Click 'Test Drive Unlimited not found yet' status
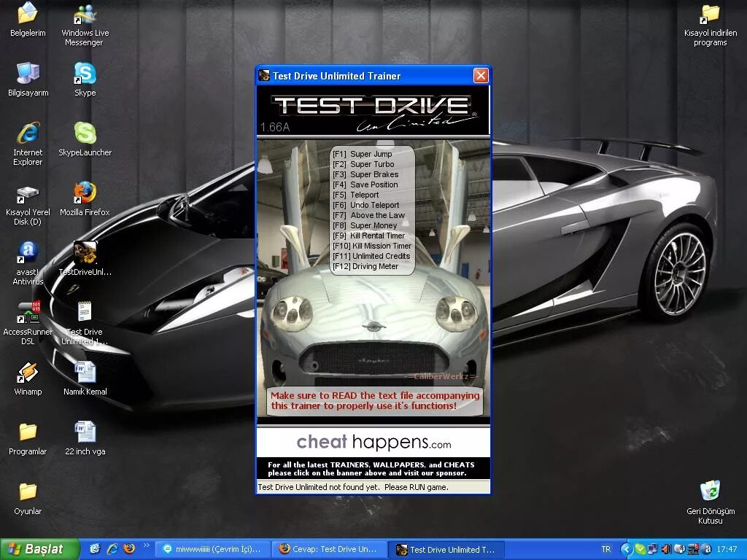 pos(353,487)
